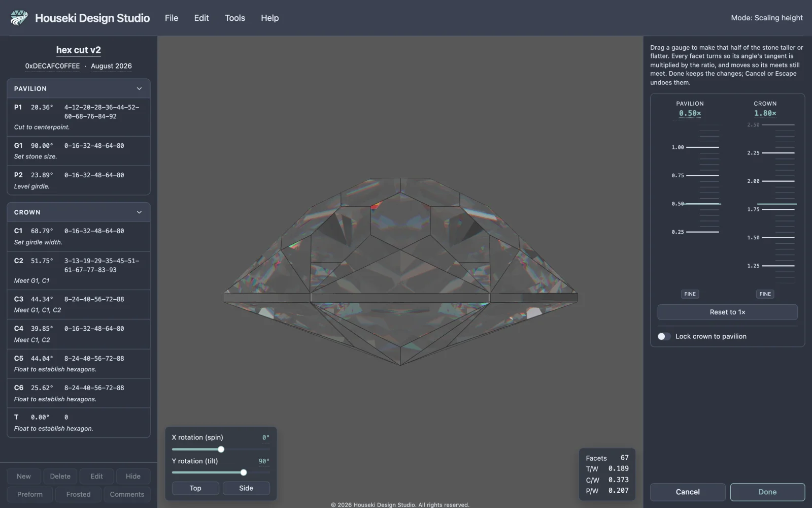
Task: Select the C2 51.75° crown tier
Action: [79, 270]
